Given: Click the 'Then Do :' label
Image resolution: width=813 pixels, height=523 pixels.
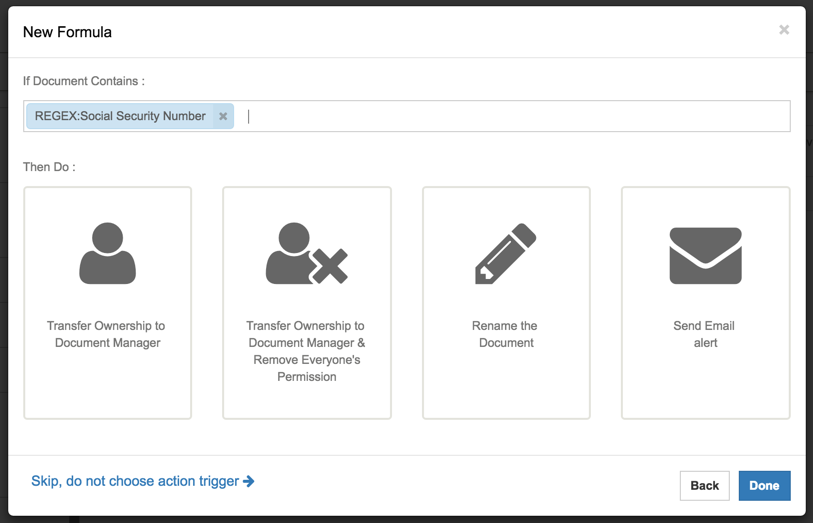Looking at the screenshot, I should click(x=49, y=167).
